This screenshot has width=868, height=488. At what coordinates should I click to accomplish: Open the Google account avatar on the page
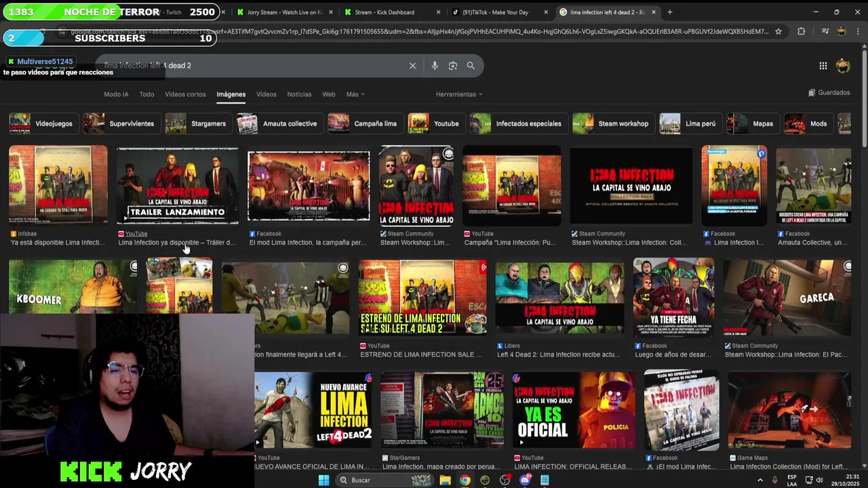coord(843,66)
